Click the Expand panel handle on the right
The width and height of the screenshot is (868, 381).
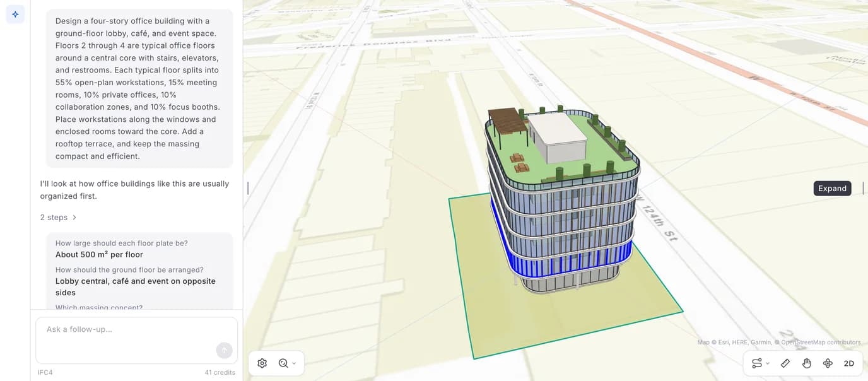pos(863,188)
